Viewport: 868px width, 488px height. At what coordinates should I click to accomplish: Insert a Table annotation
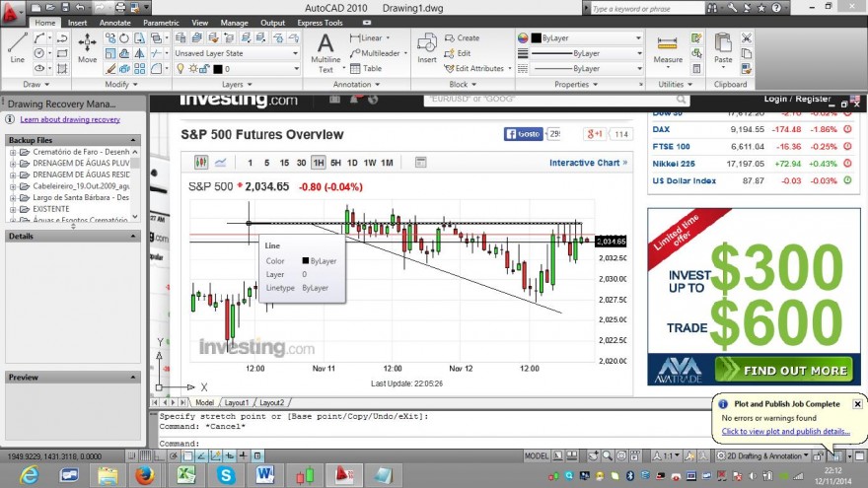tap(366, 69)
